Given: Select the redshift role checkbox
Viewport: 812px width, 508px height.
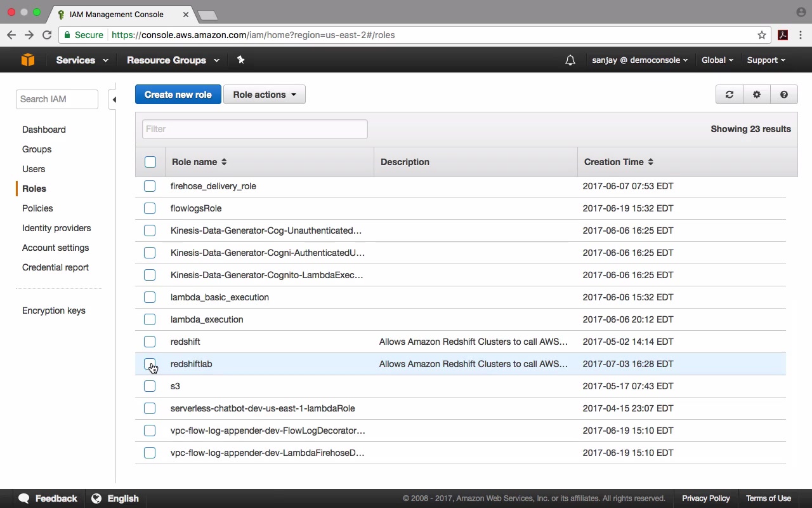Looking at the screenshot, I should tap(150, 342).
